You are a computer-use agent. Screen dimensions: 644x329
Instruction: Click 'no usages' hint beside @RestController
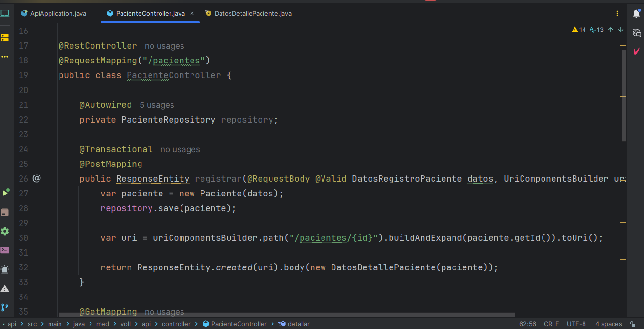164,46
